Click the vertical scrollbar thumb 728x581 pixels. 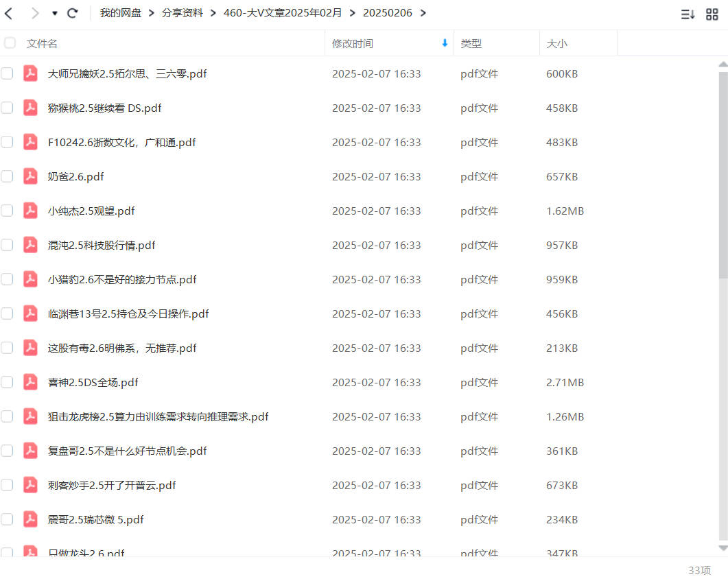pos(723,174)
